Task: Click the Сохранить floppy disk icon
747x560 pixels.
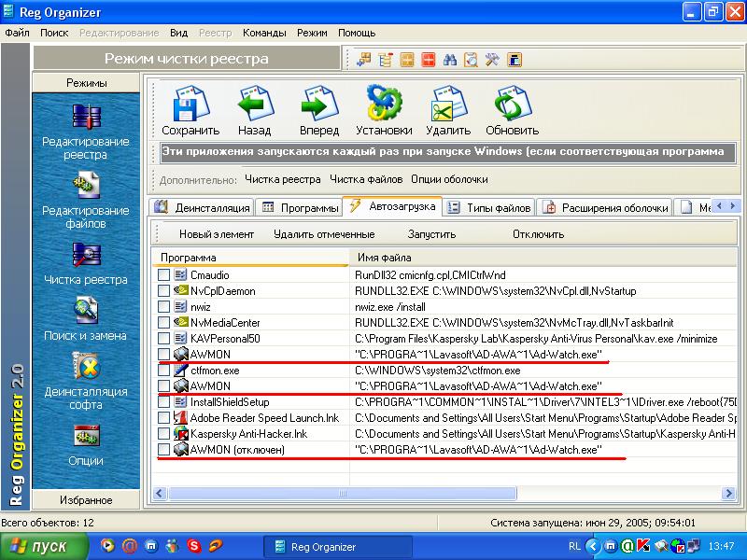Action: coord(190,104)
